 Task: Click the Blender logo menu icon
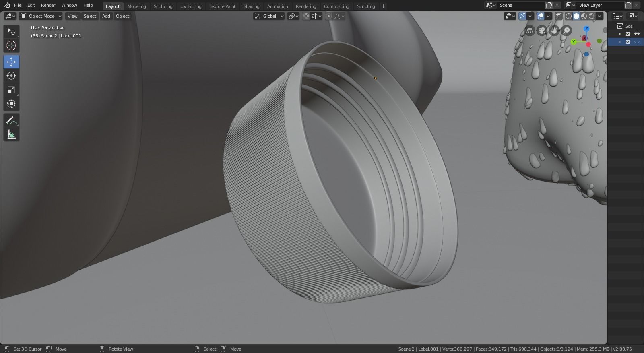[x=7, y=5]
